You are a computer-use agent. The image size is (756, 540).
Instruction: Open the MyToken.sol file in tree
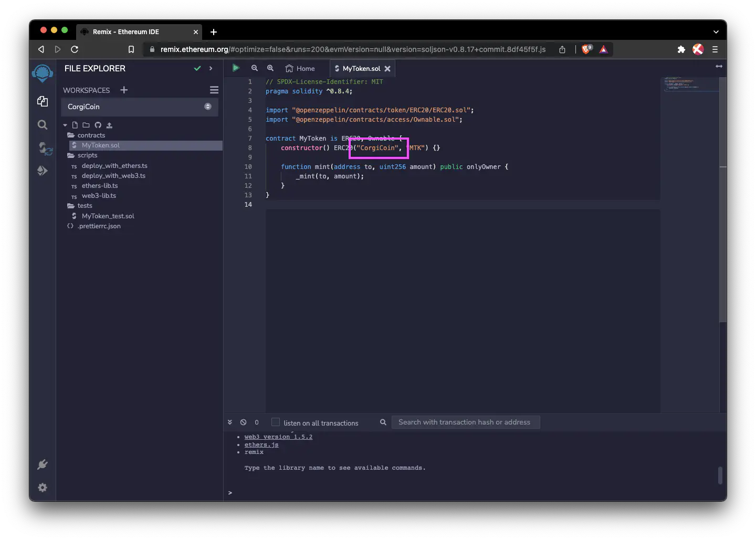[146, 145]
